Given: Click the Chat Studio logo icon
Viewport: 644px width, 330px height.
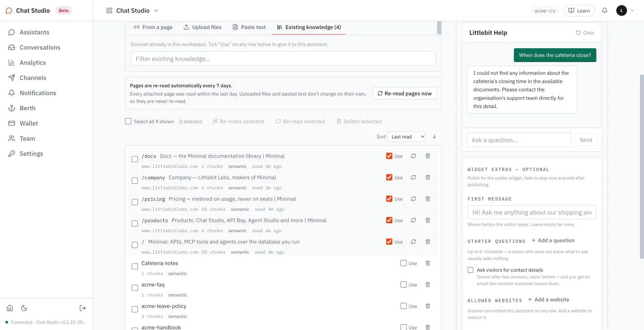Looking at the screenshot, I should click(9, 10).
